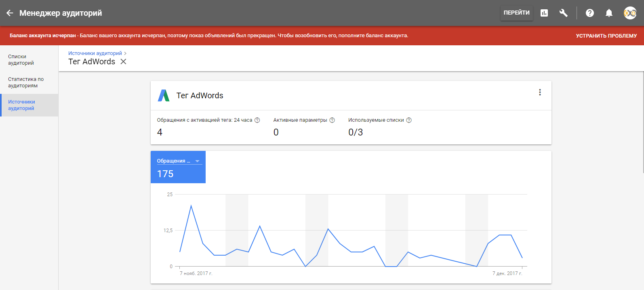Click the Источники аудиторий breadcrumb link
Image resolution: width=644 pixels, height=290 pixels.
[x=95, y=53]
